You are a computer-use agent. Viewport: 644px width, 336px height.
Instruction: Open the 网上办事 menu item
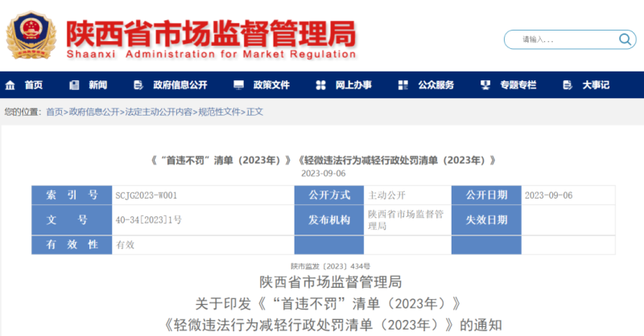(353, 85)
